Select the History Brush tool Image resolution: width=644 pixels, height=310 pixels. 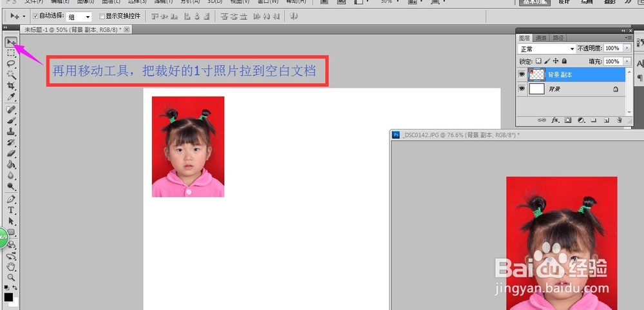click(11, 142)
